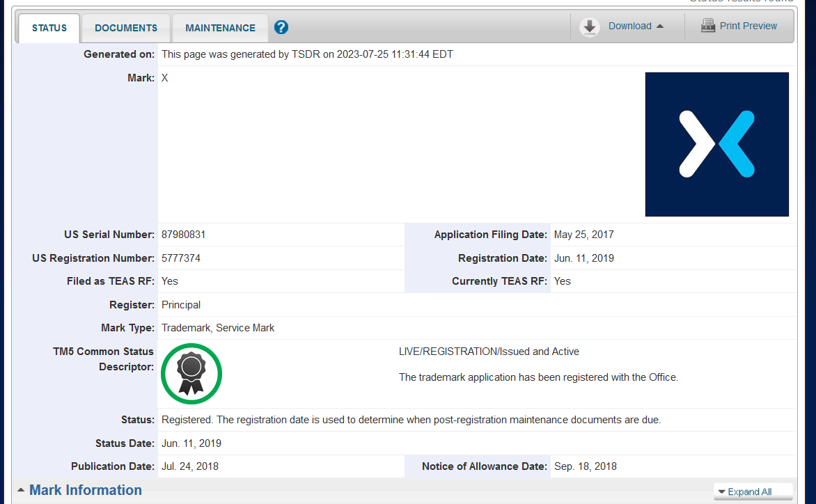
Task: Open the X mark logo image
Action: click(x=717, y=144)
